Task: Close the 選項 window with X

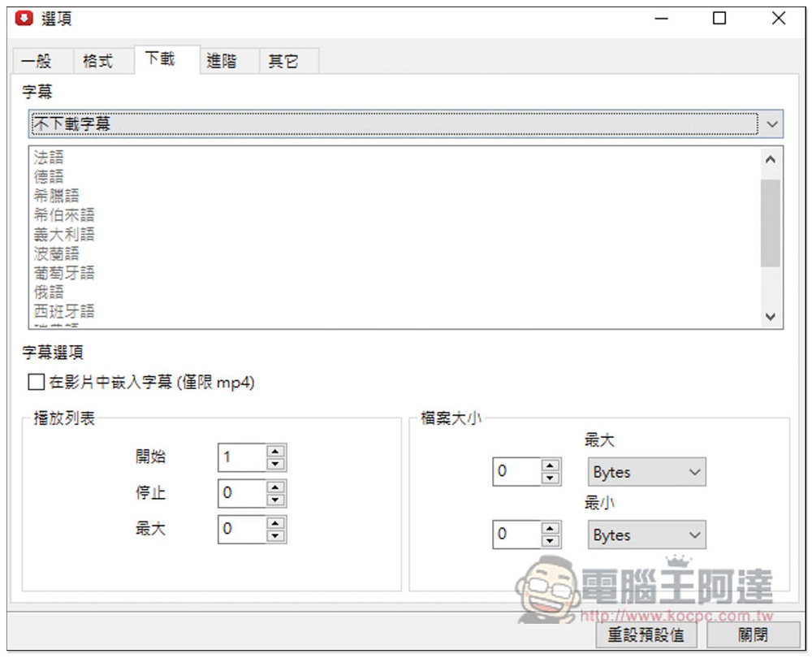Action: (779, 19)
